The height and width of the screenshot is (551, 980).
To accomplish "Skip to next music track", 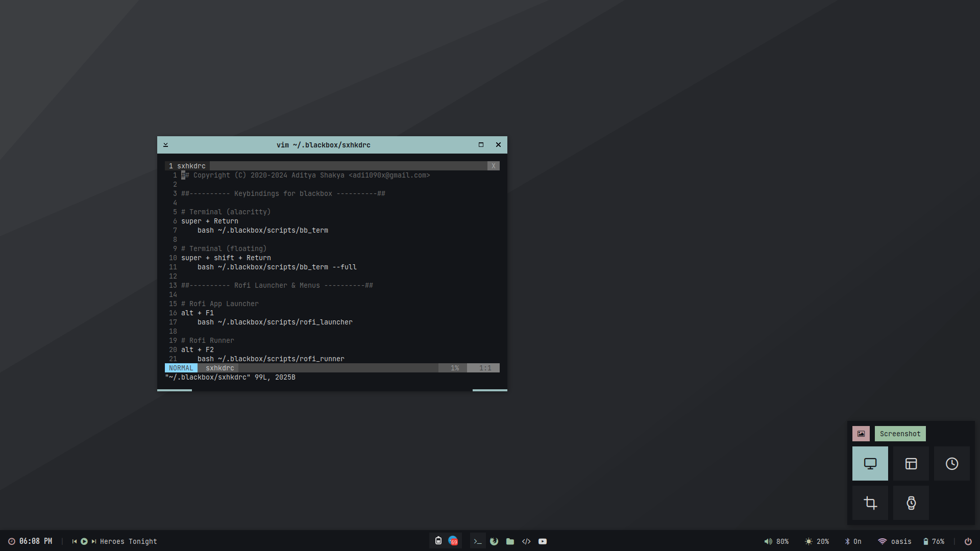I will pyautogui.click(x=94, y=541).
